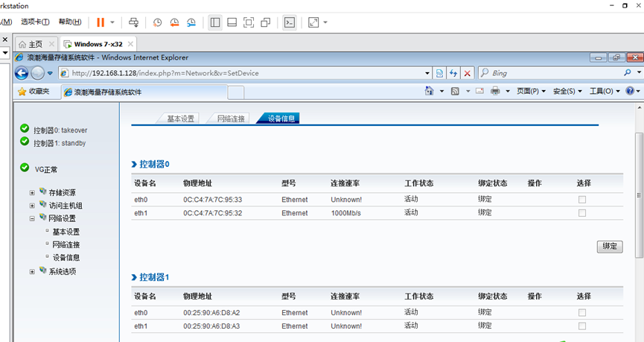Check the eth0 checkbox under 控制器1
644x342 pixels.
(x=582, y=313)
